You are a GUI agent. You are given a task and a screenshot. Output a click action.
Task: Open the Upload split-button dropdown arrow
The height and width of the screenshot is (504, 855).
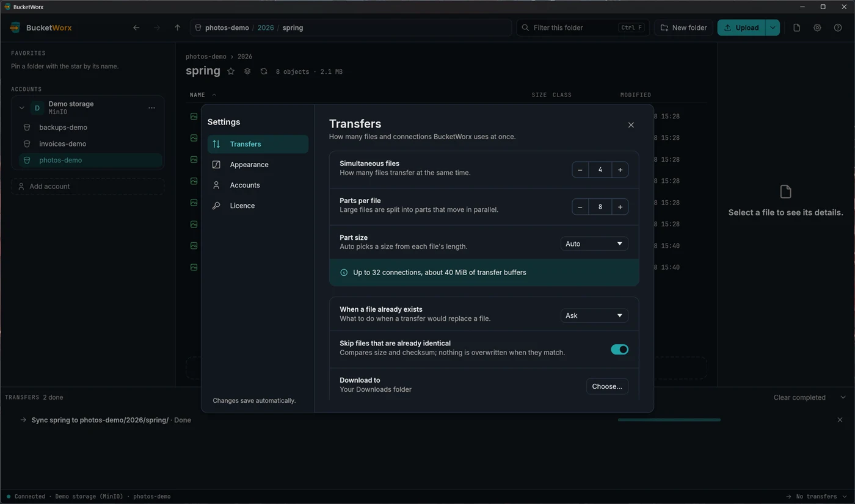(773, 27)
